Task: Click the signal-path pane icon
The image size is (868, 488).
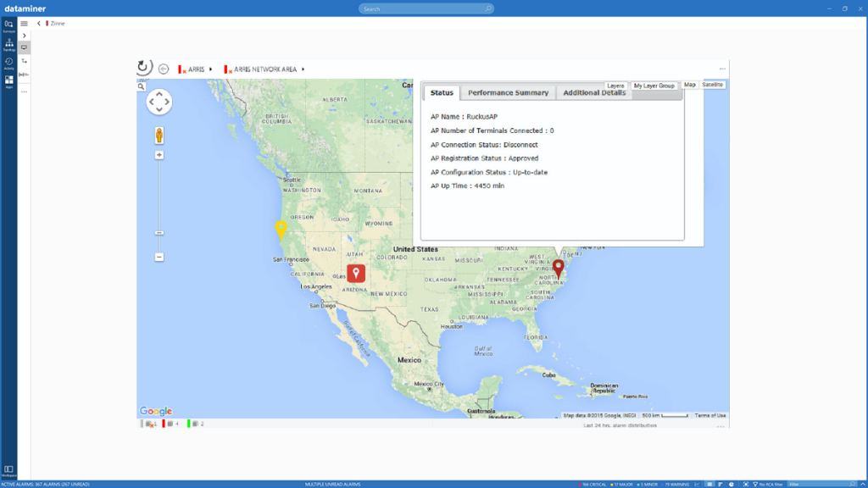Action: click(x=24, y=75)
